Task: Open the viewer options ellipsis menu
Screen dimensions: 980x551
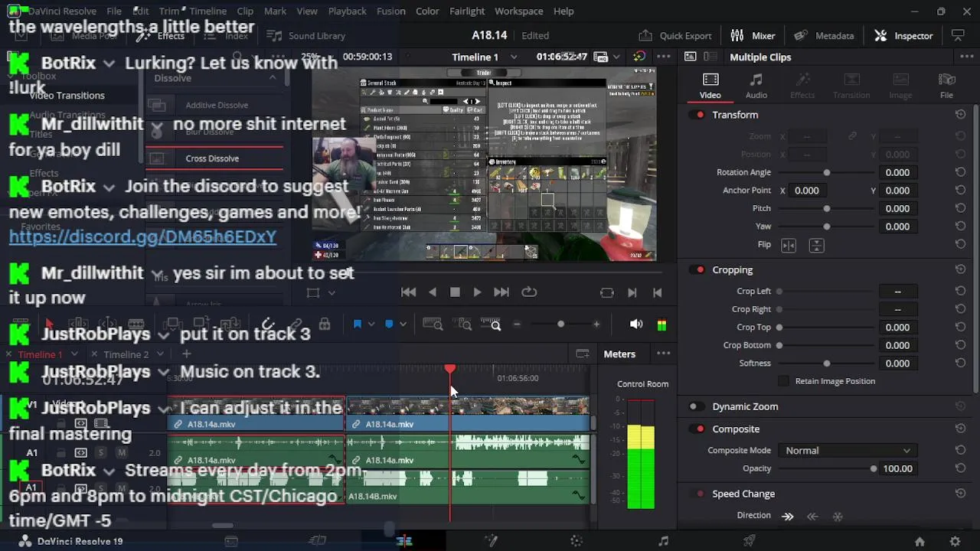Action: pyautogui.click(x=663, y=57)
